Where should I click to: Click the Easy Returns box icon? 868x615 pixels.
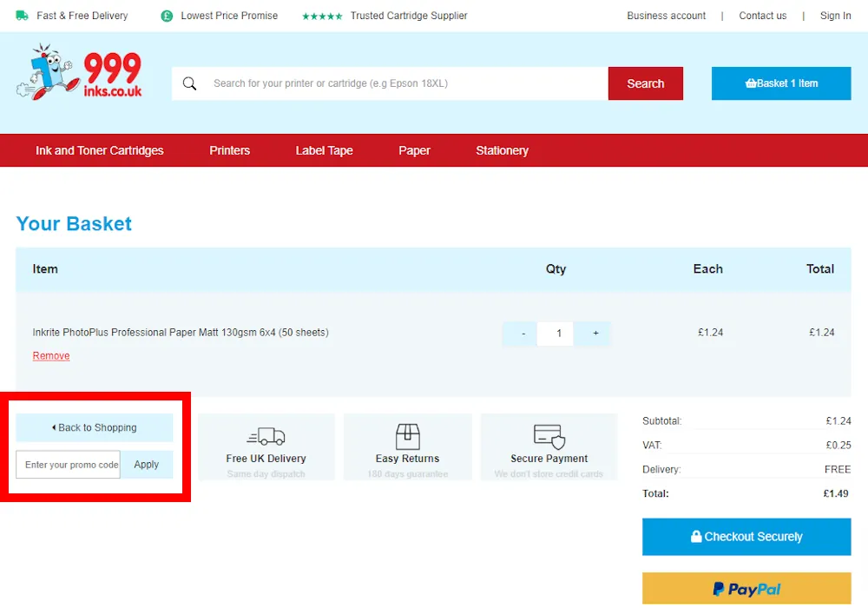[x=407, y=434]
